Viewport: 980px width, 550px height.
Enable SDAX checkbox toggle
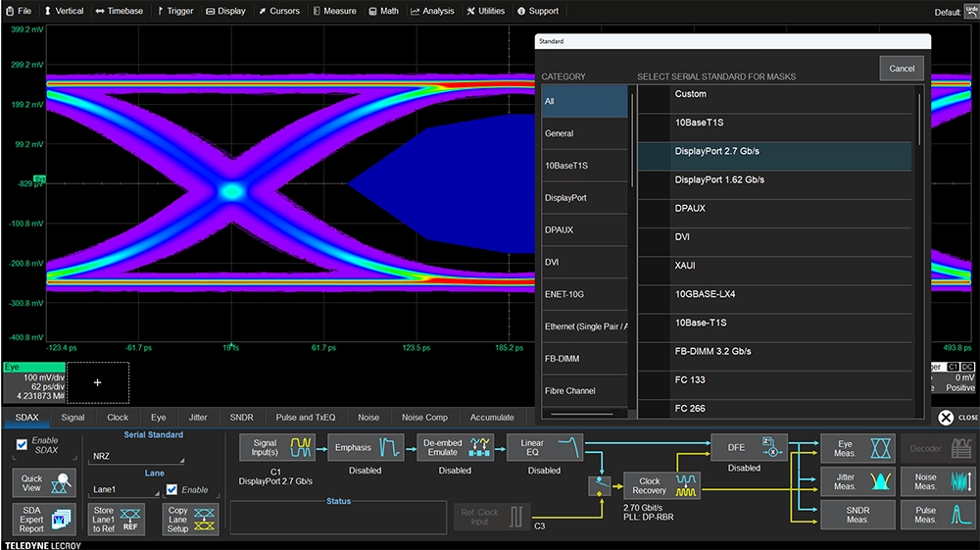(x=22, y=444)
